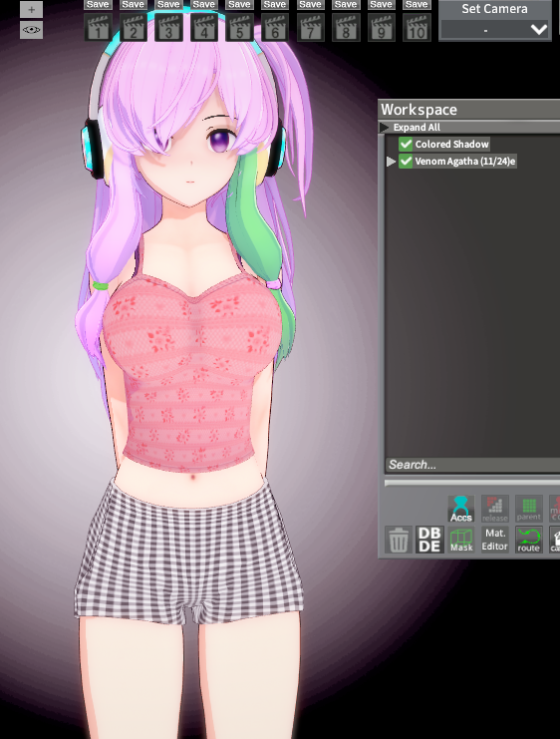Click the horizontal bar below Search field
Image resolution: width=560 pixels, height=739 pixels.
coord(472,483)
